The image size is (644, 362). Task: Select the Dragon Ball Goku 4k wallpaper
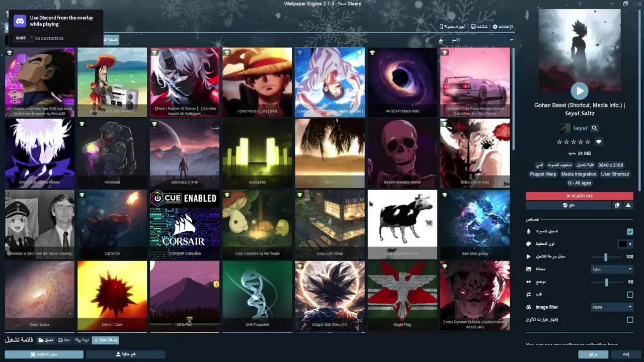[330, 296]
